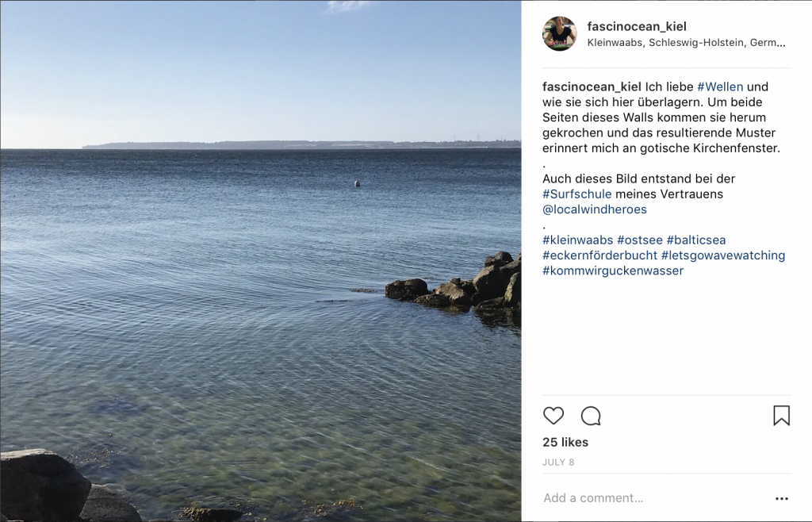
Task: Open the #eckernförderbucht hashtag
Action: pyautogui.click(x=599, y=255)
